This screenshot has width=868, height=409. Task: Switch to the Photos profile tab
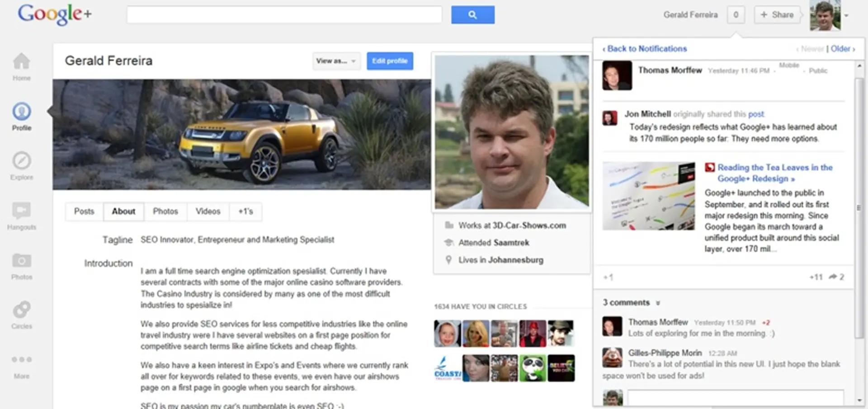click(x=165, y=212)
